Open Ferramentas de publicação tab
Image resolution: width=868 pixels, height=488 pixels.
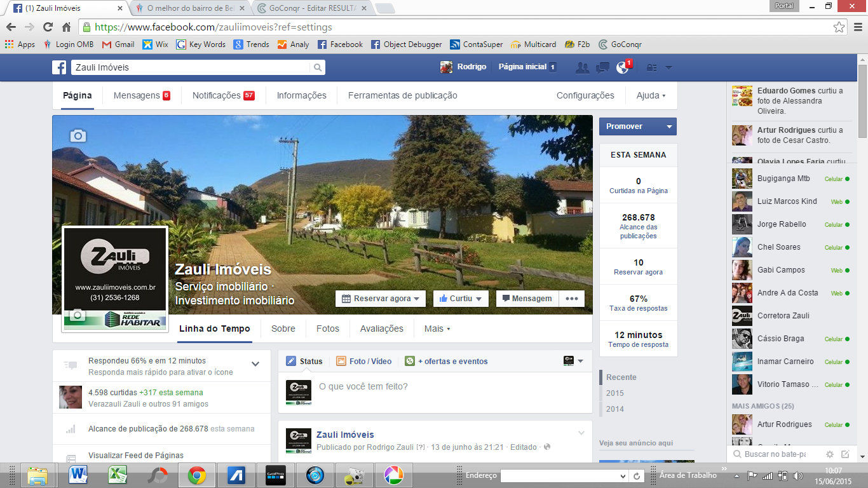coord(403,96)
